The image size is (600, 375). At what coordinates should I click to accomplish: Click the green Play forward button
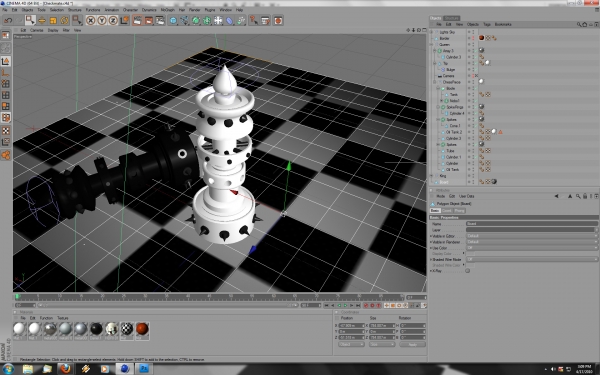click(x=345, y=305)
